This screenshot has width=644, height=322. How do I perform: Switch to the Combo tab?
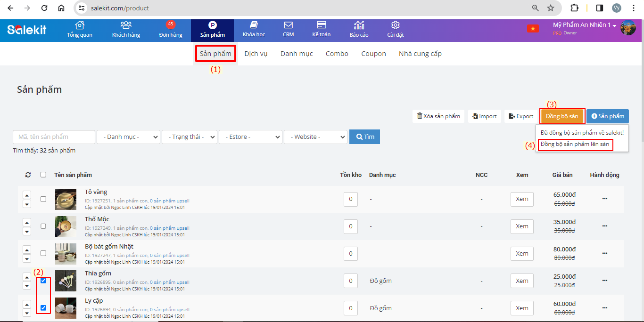337,54
